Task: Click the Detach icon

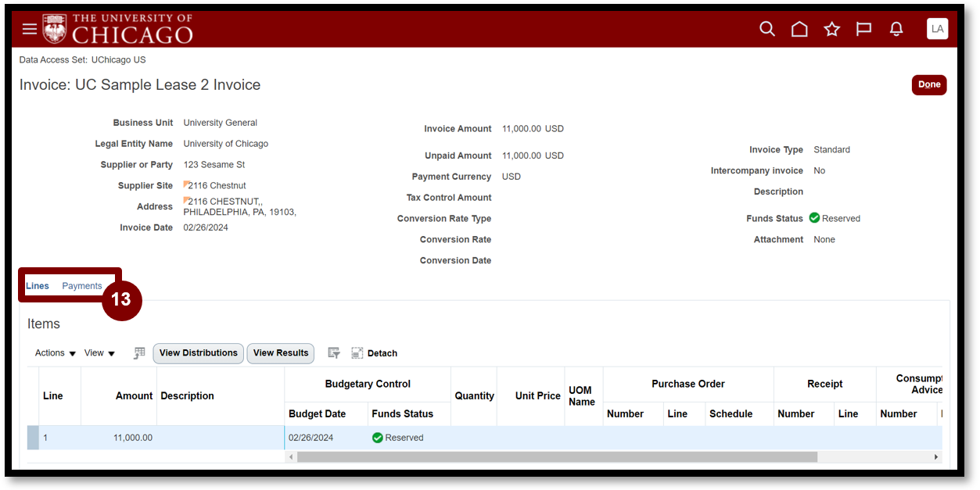Action: 357,353
